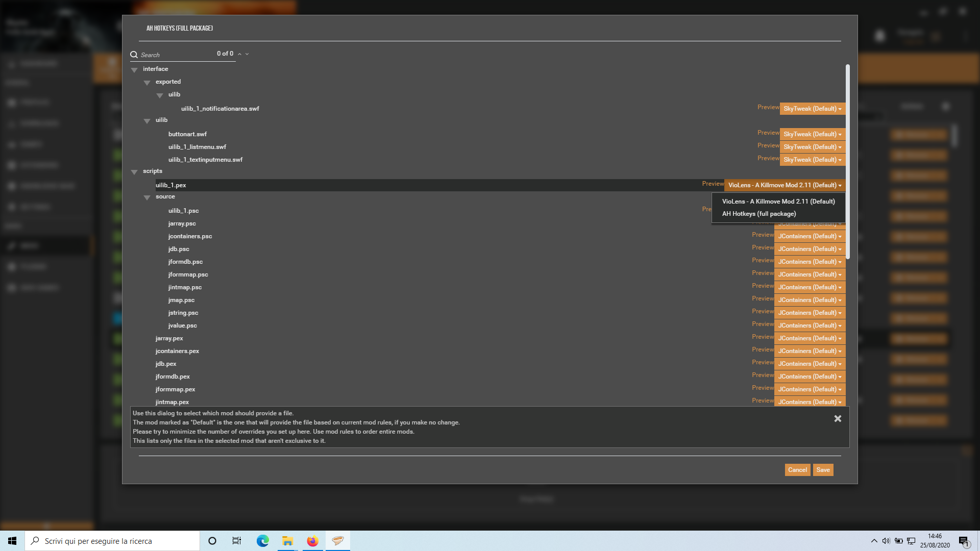Screen dimensions: 980x551
Task: Launch Microsoft Edge from taskbar
Action: (x=262, y=541)
